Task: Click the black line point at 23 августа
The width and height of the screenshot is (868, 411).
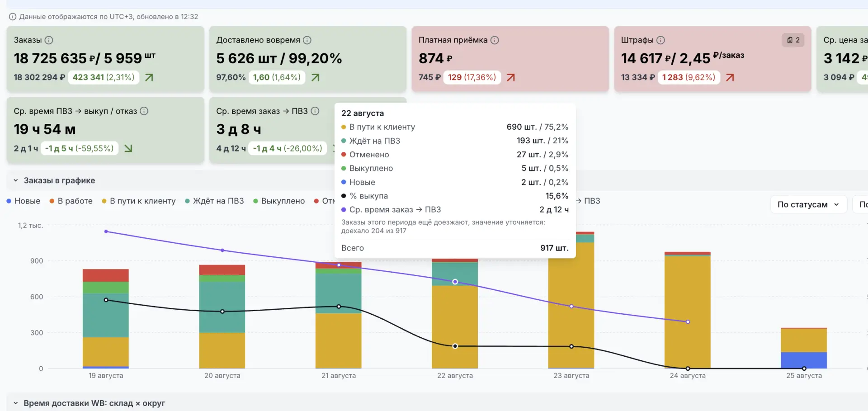Action: [571, 346]
